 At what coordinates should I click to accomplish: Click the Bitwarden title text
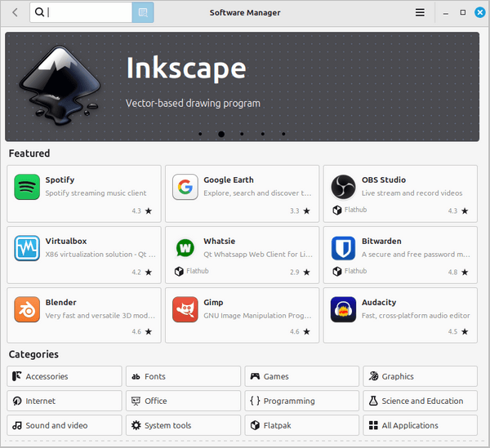coord(381,241)
